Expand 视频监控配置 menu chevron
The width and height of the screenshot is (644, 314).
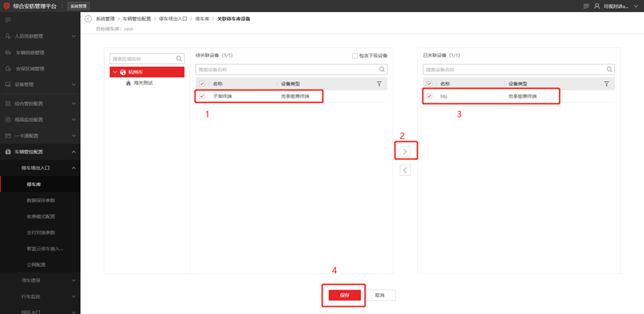(74, 120)
